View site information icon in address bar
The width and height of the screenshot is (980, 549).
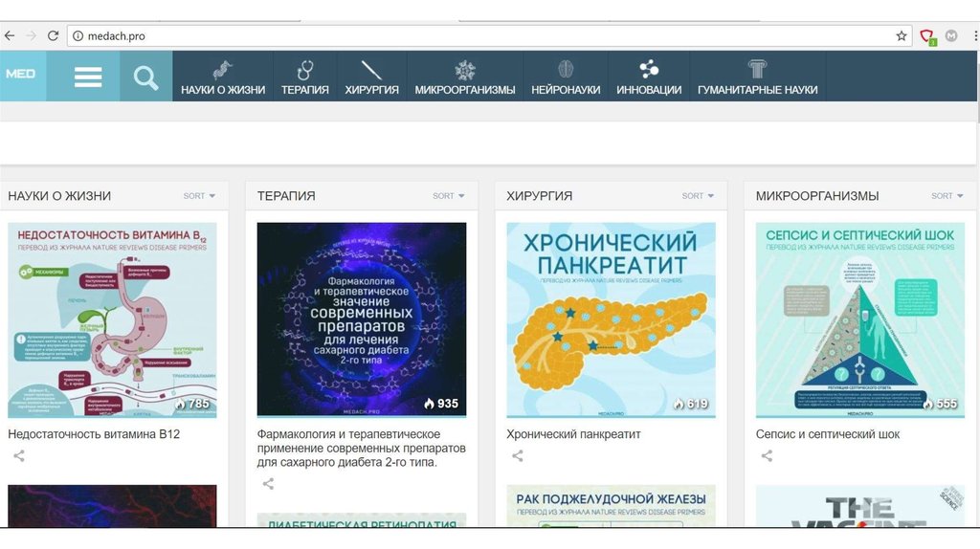click(x=78, y=36)
